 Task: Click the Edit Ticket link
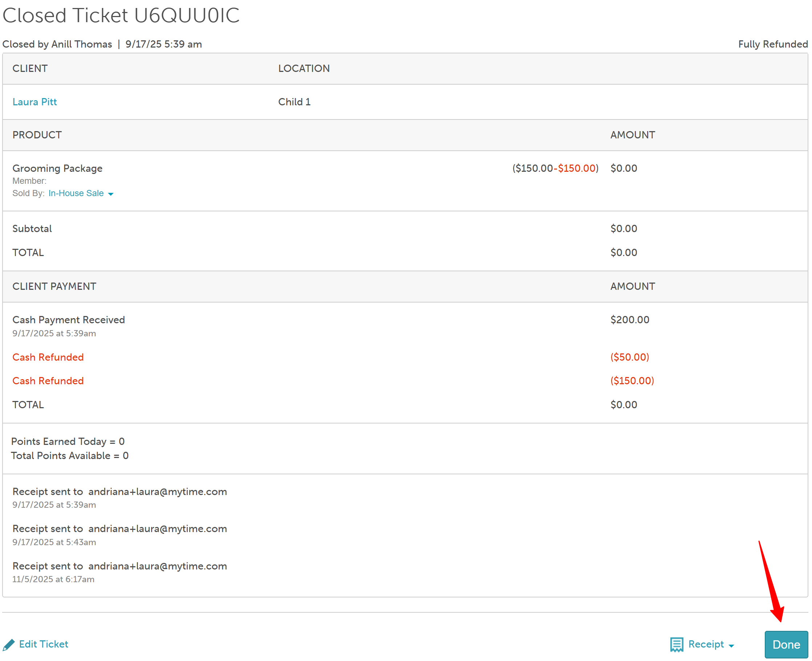(44, 644)
